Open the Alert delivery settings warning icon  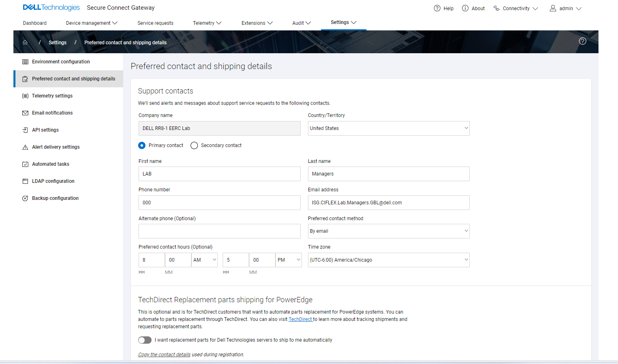[x=25, y=147]
